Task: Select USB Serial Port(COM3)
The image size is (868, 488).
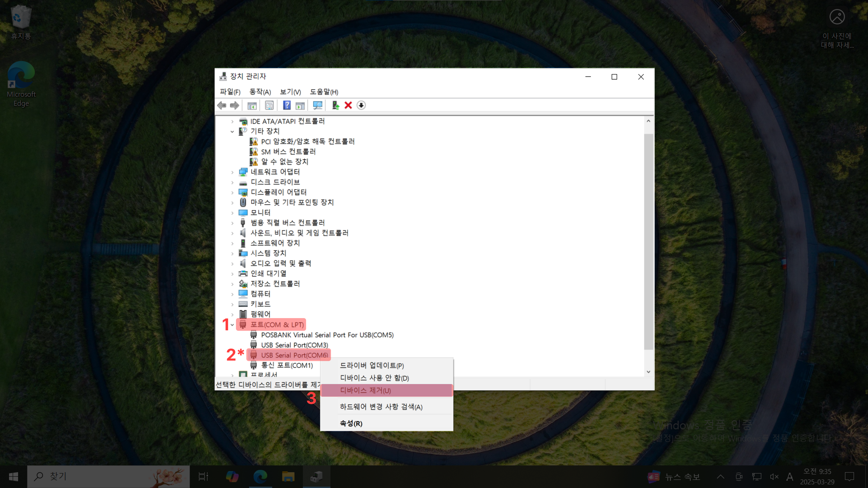Action: pyautogui.click(x=295, y=345)
